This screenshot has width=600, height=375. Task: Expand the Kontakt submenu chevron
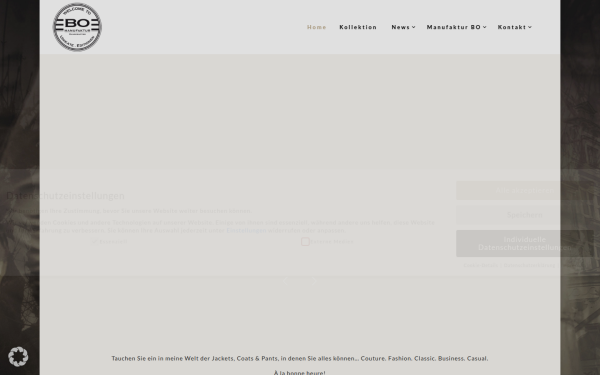click(x=530, y=27)
